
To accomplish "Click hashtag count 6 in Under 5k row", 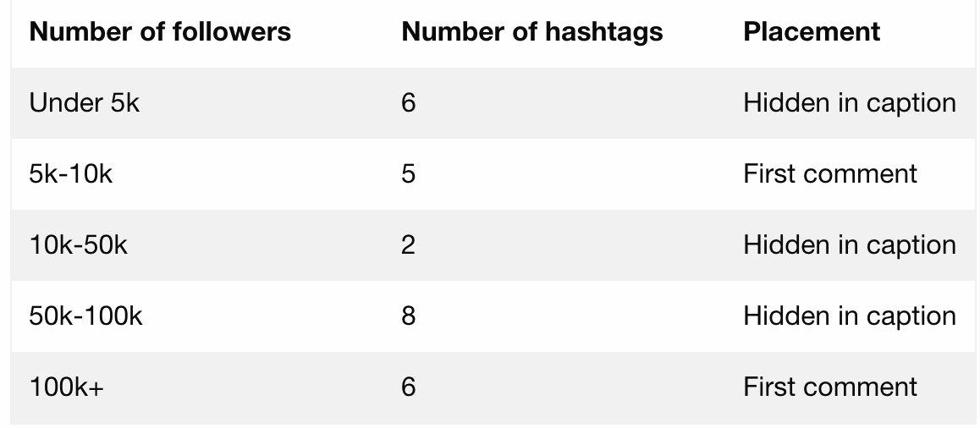I will (x=409, y=103).
